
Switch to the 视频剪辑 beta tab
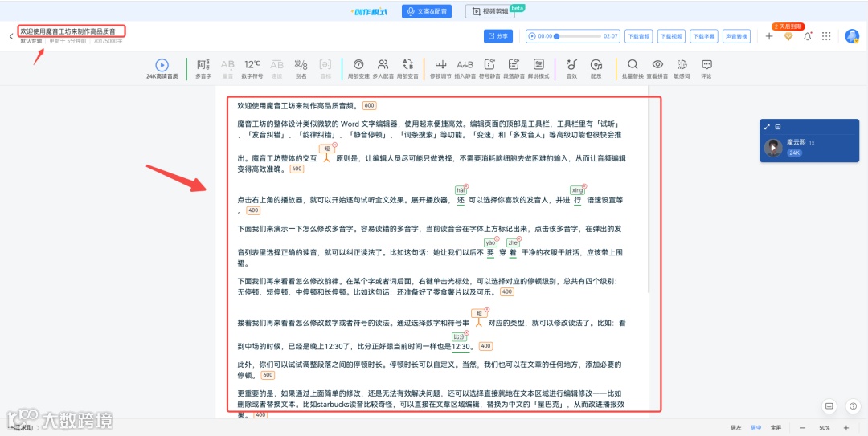tap(490, 11)
